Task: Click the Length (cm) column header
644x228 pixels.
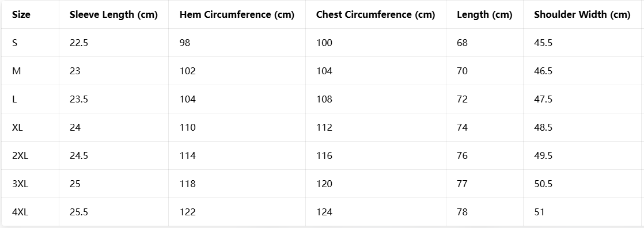Action: pyautogui.click(x=484, y=15)
